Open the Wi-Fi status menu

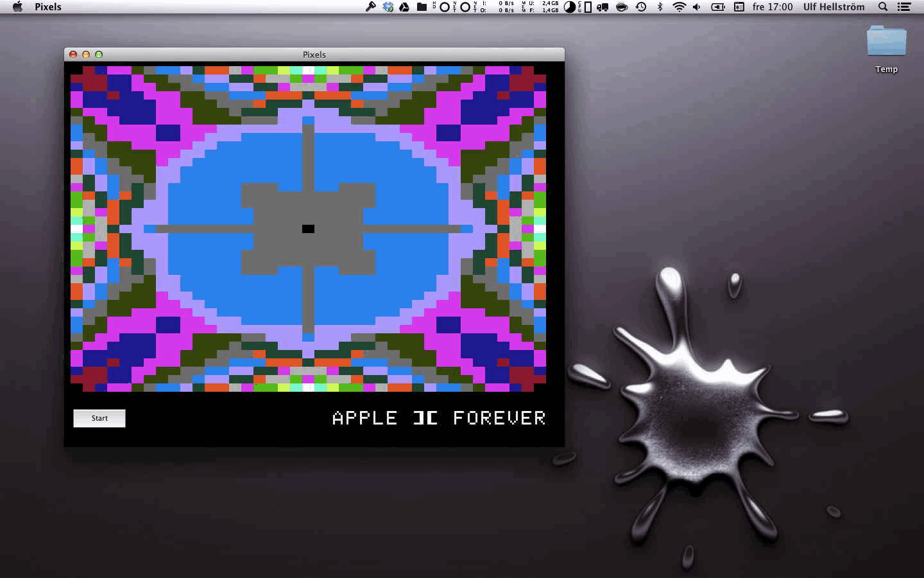point(679,7)
